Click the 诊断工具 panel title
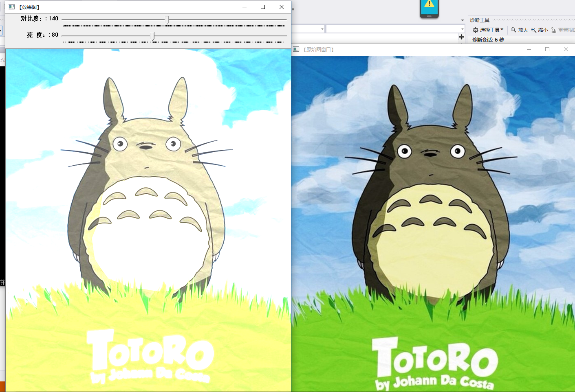This screenshot has height=392, width=575. (x=480, y=20)
